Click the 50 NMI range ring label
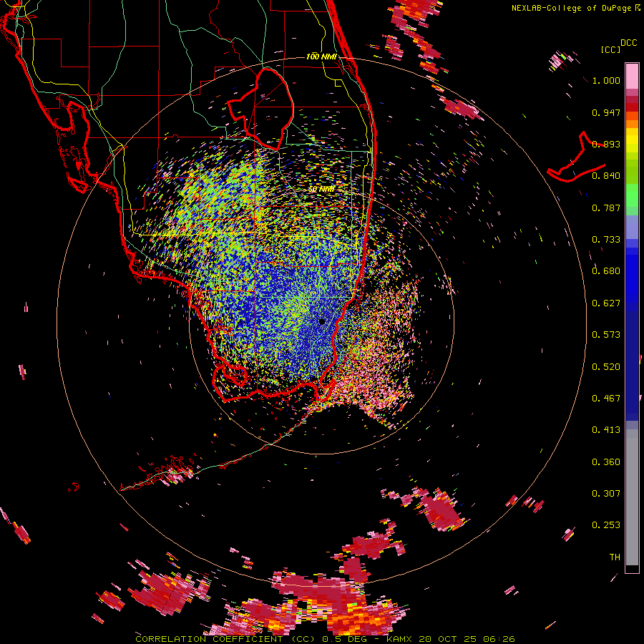 (321, 189)
